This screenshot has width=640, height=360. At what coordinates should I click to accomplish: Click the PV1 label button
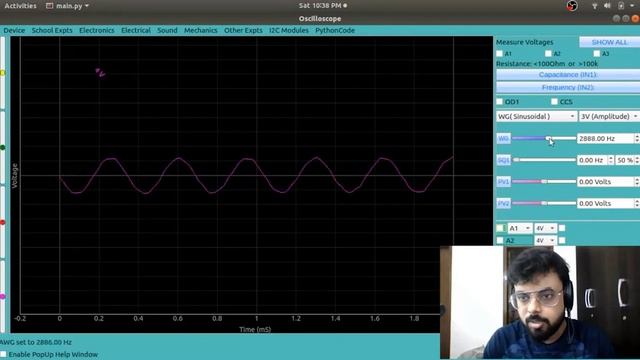coord(503,182)
